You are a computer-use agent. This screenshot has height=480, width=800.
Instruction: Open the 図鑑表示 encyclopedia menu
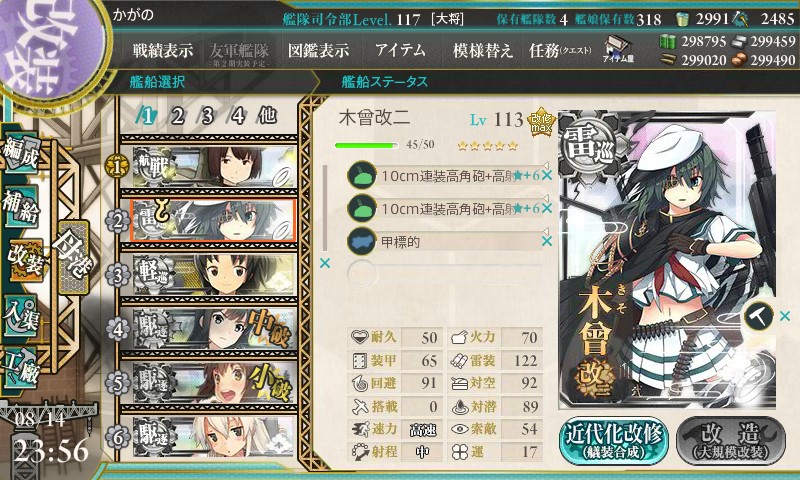coord(318,50)
